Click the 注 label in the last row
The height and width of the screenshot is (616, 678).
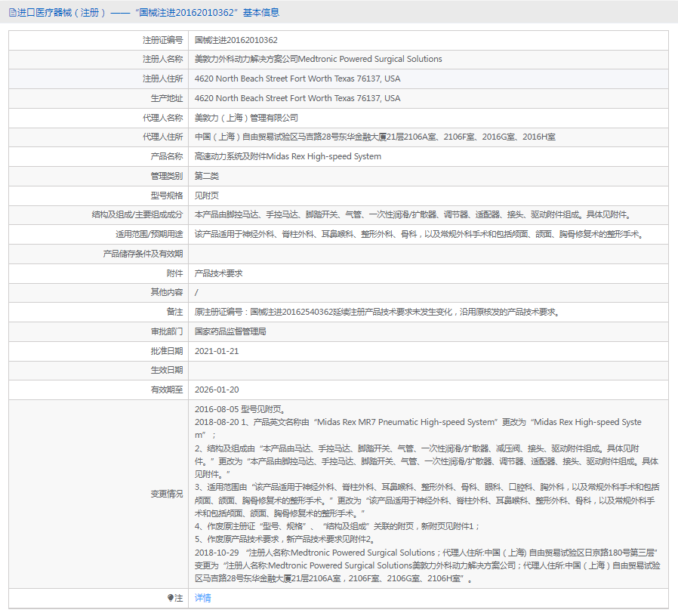[x=179, y=598]
